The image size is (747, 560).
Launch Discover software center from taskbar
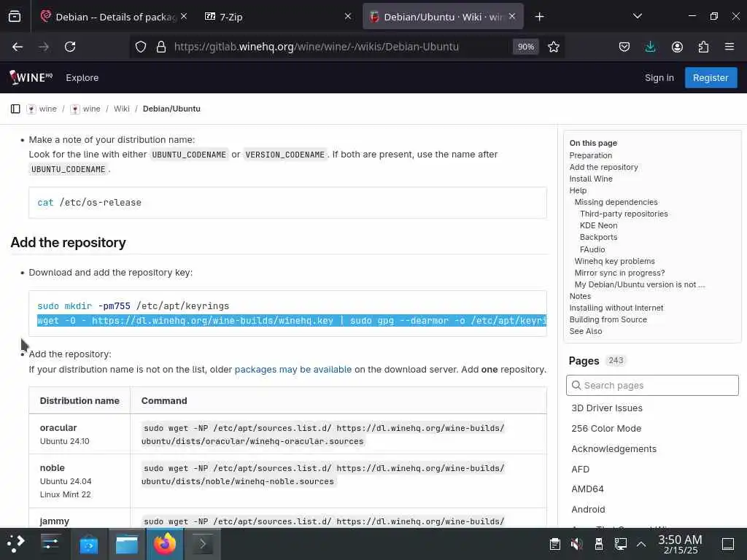point(88,543)
